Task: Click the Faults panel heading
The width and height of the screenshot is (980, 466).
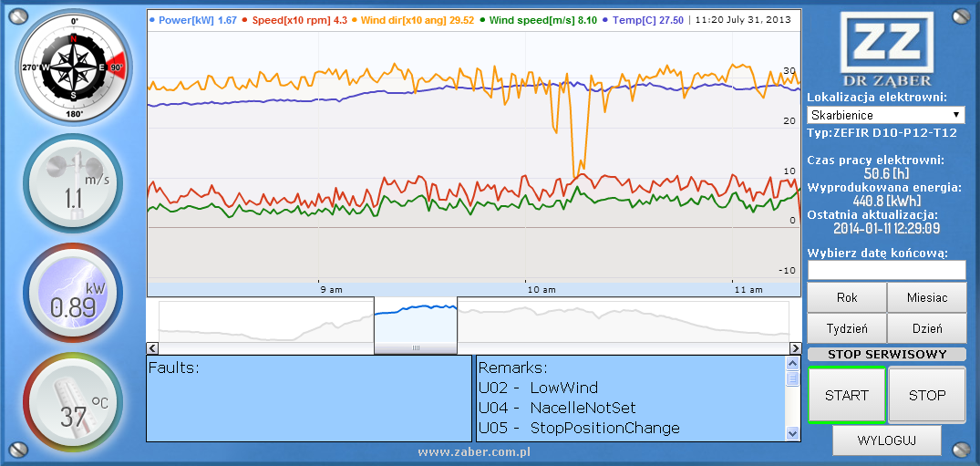Action: tap(174, 368)
